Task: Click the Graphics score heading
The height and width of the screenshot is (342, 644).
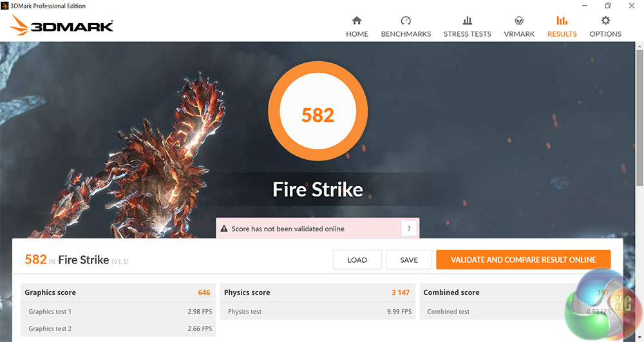Action: click(50, 292)
